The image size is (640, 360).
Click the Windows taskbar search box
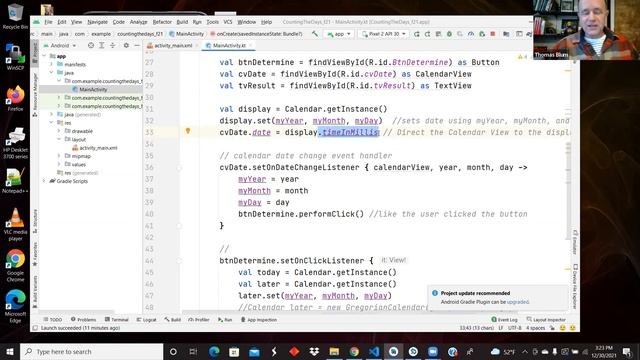(91, 351)
